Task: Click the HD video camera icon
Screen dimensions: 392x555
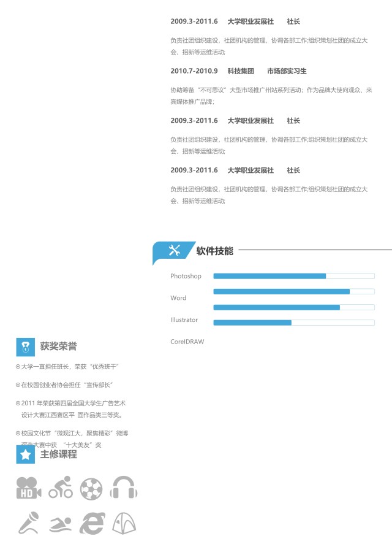Action: tap(29, 488)
